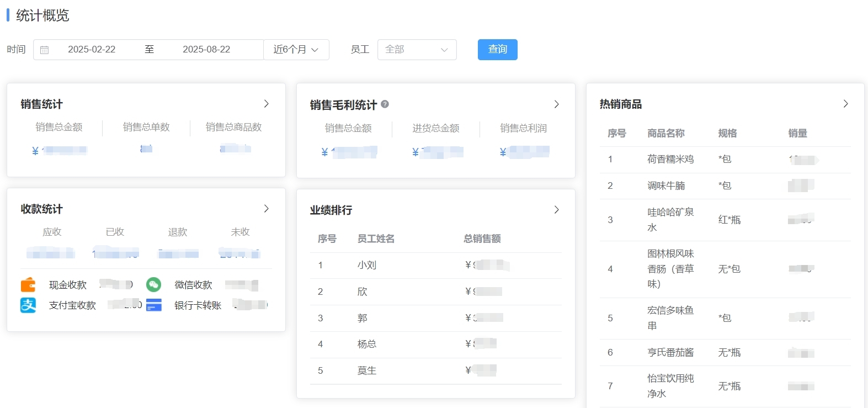This screenshot has width=868, height=408.
Task: Click the calendar icon in date field
Action: point(45,50)
